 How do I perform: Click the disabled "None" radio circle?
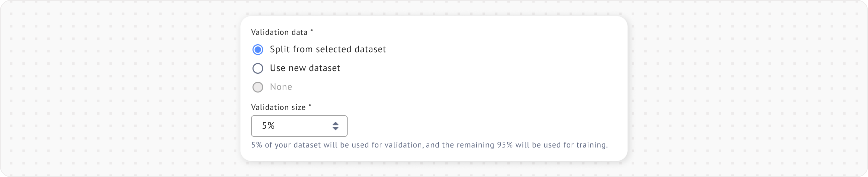pyautogui.click(x=258, y=87)
